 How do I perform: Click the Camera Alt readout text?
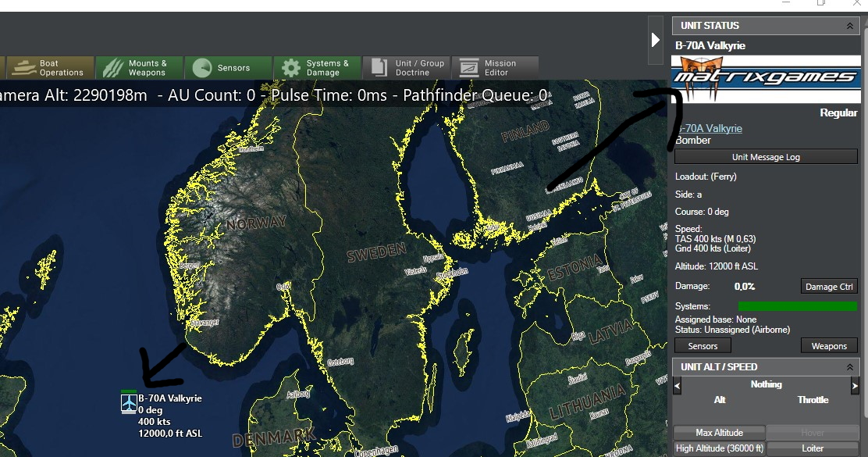[73, 95]
